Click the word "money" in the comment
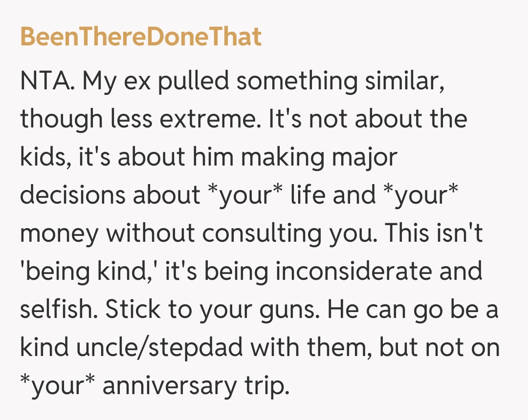 click(59, 233)
